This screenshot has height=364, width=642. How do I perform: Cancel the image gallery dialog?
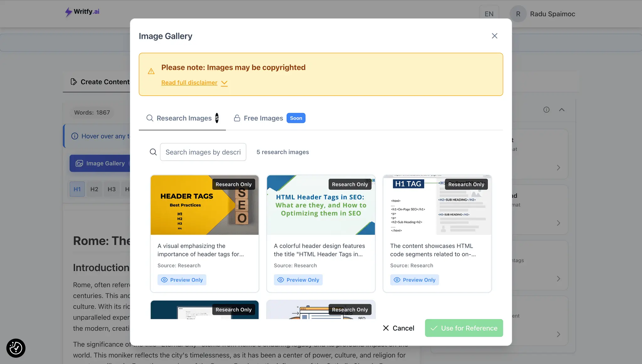click(x=398, y=328)
